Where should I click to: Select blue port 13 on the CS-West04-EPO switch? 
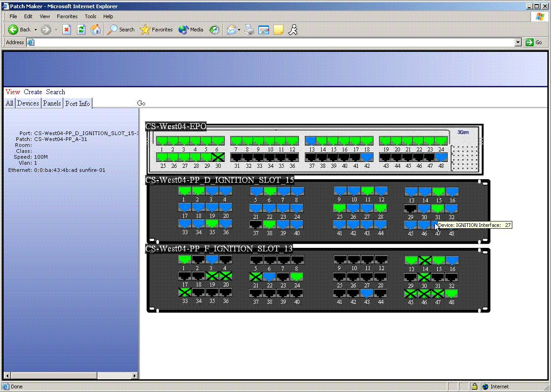tap(311, 141)
